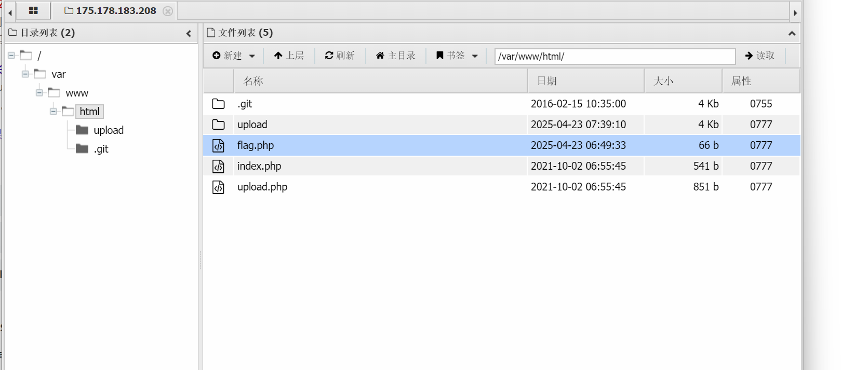
Task: Collapse the var tree node
Action: [x=25, y=74]
